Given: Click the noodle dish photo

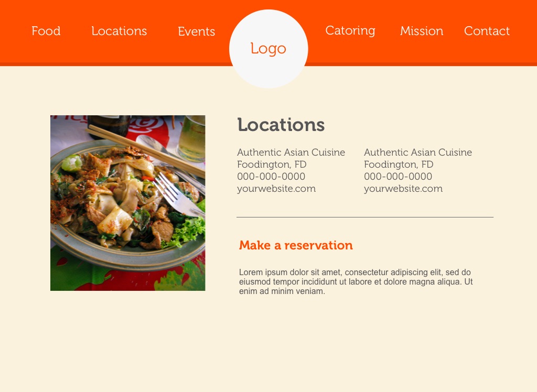Looking at the screenshot, I should pos(128,203).
